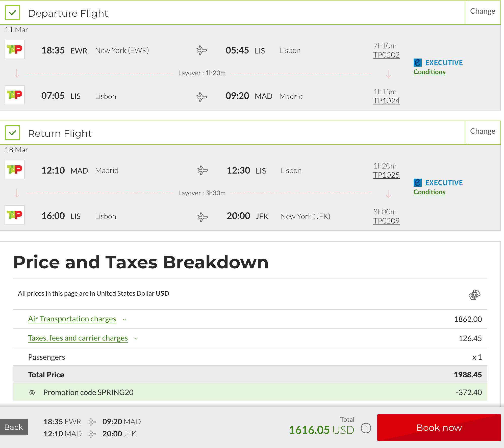
Task: Click the promotion code tag icon
Action: coord(32,393)
